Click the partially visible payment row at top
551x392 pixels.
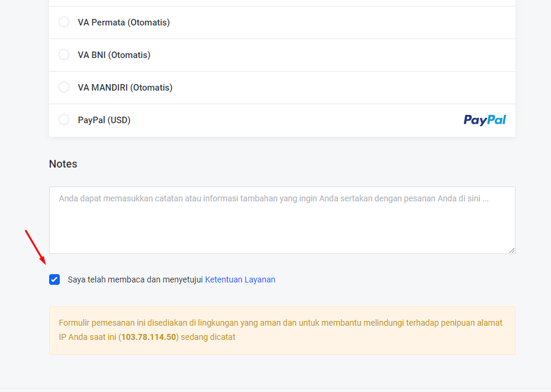tap(282, 3)
